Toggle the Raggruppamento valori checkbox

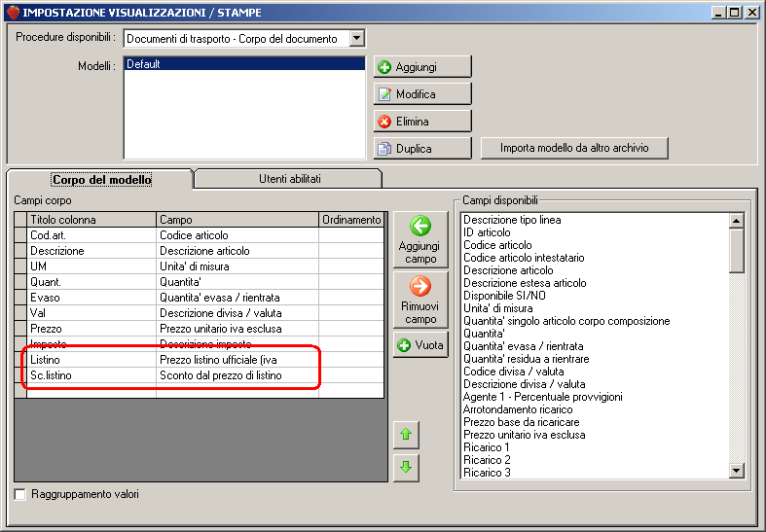point(20,494)
